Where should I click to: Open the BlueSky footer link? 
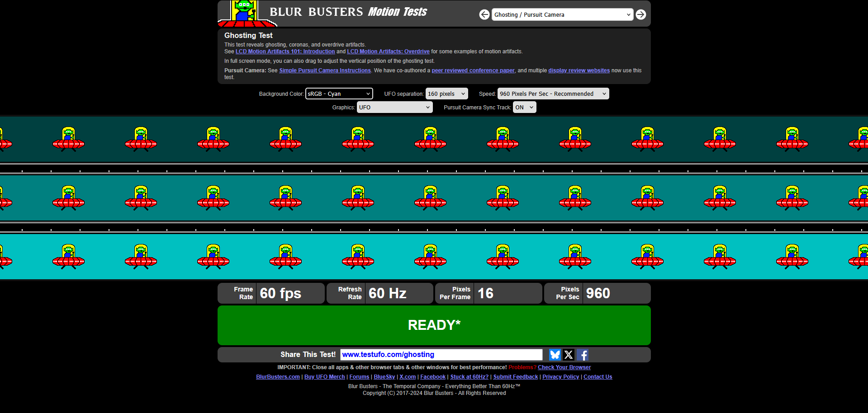(384, 377)
